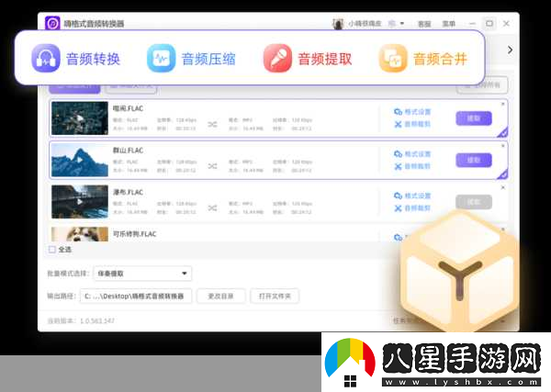
Task: Remove 喧闹.FLAC with its small x
Action: click(503, 104)
